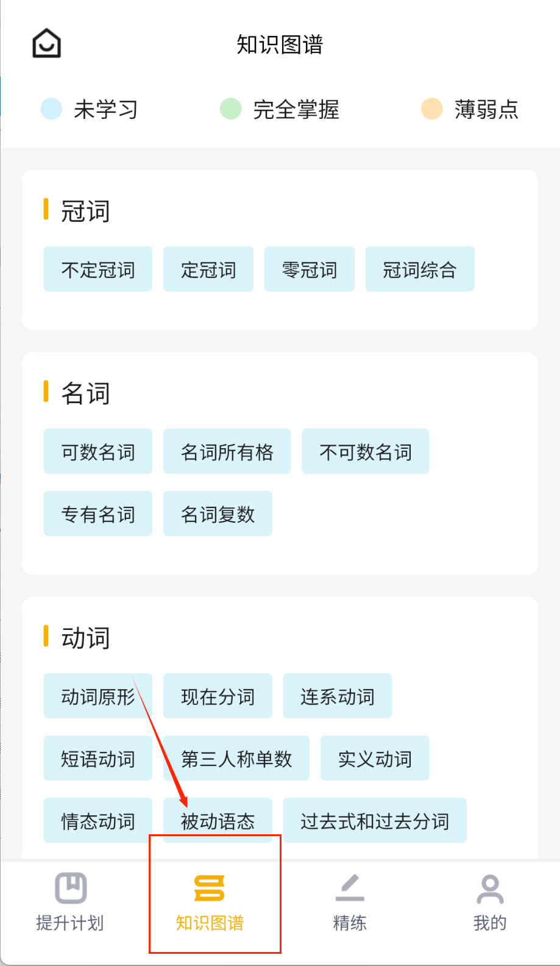
Task: Tap the home icon at top left
Action: click(x=46, y=43)
